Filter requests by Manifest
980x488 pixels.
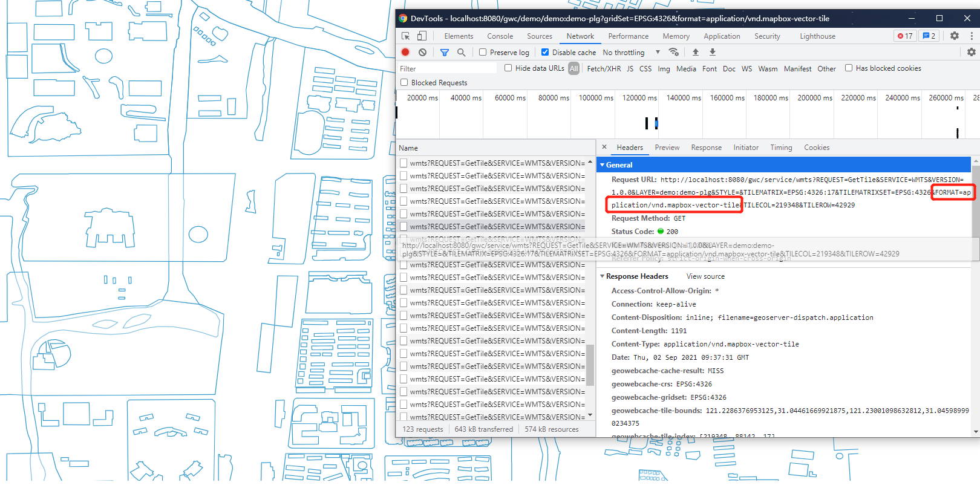(x=797, y=69)
